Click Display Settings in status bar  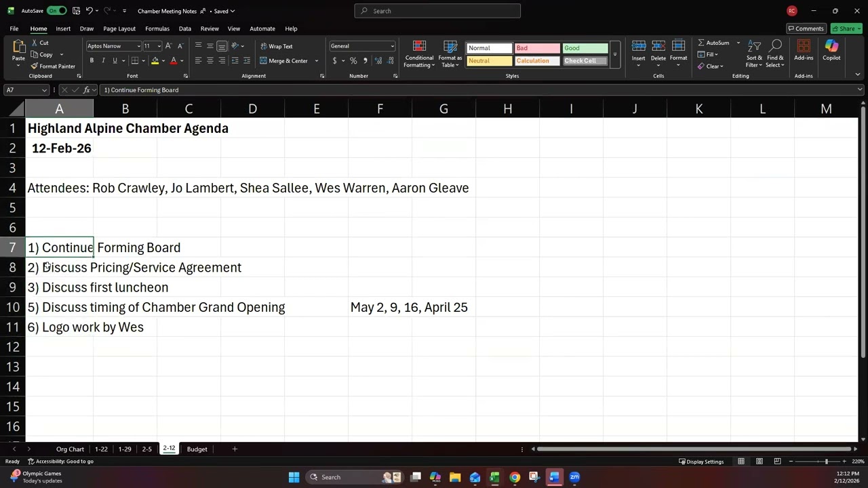tap(701, 462)
